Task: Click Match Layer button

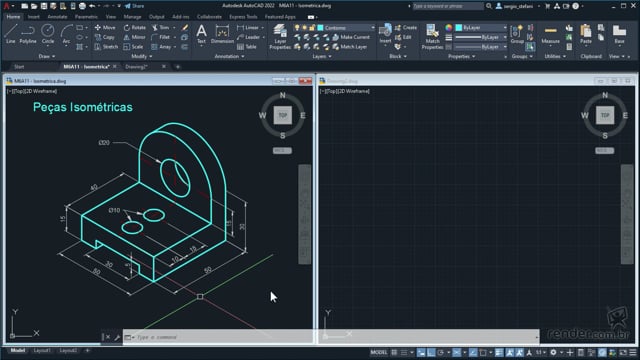Action: [350, 47]
